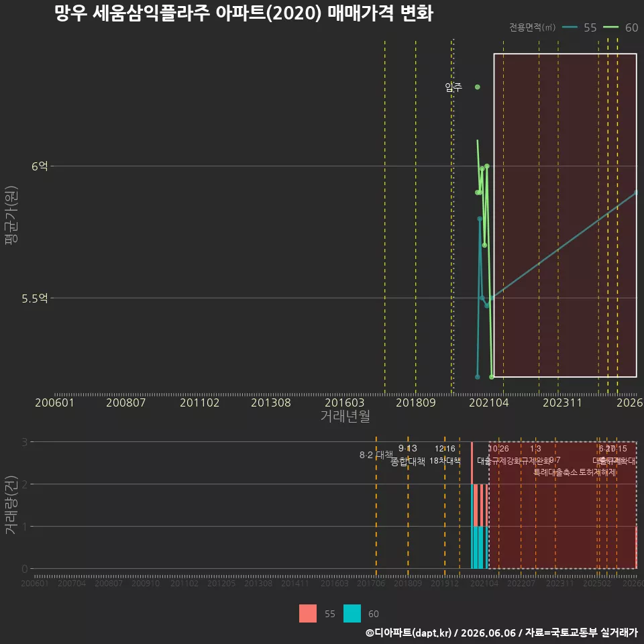Click the '종합대책' annotation text

(407, 462)
